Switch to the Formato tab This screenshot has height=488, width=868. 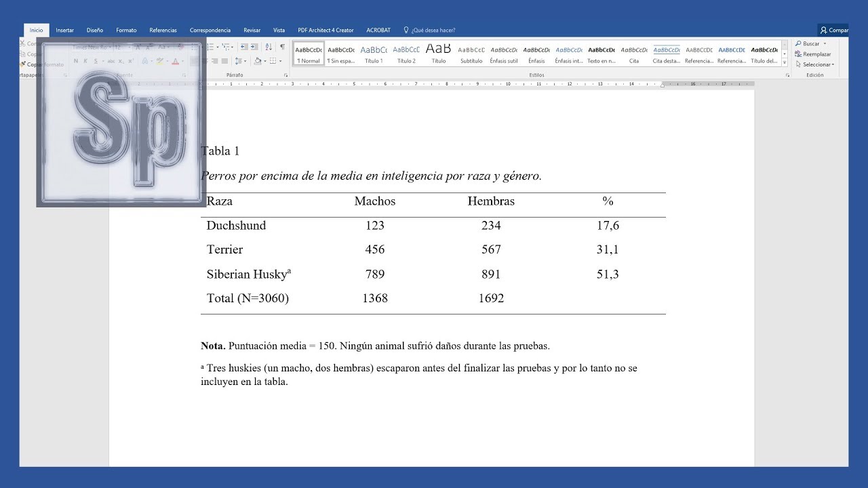(x=126, y=30)
